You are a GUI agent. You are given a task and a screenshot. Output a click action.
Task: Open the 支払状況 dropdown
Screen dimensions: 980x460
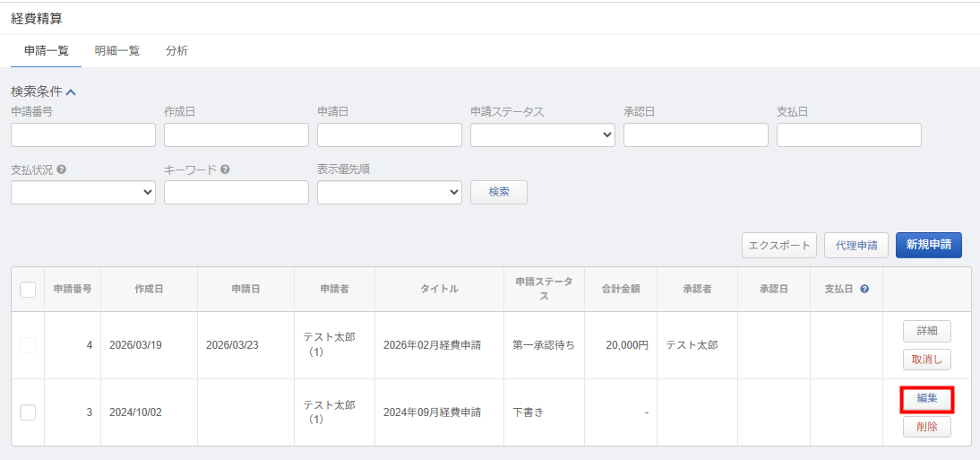(83, 193)
